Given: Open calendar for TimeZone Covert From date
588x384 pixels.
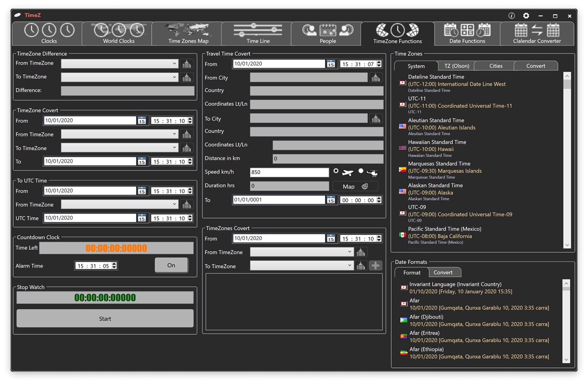Looking at the screenshot, I should coord(142,121).
